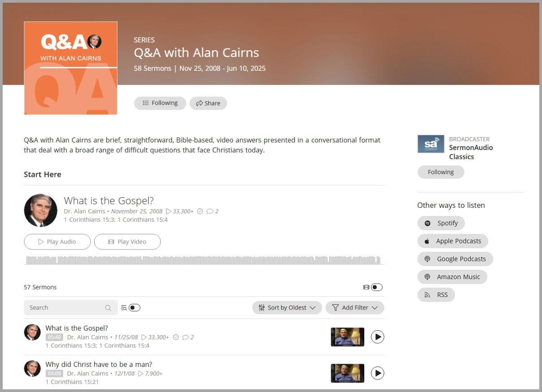
Task: Toggle the transcript search switch beside the search box
Action: (x=134, y=308)
